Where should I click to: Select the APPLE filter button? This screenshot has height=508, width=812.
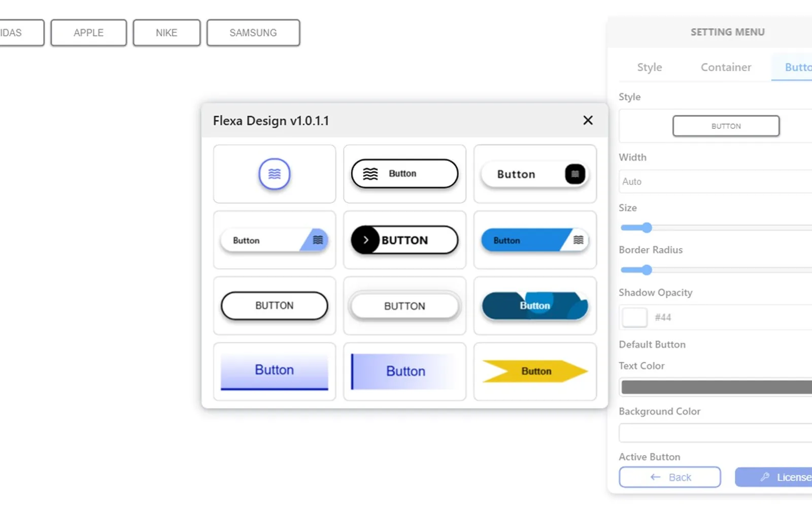click(x=88, y=33)
